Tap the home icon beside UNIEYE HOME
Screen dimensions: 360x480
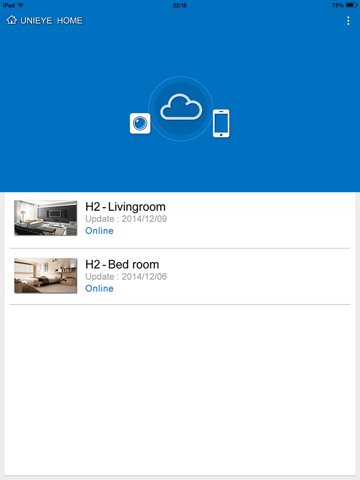pos(12,20)
